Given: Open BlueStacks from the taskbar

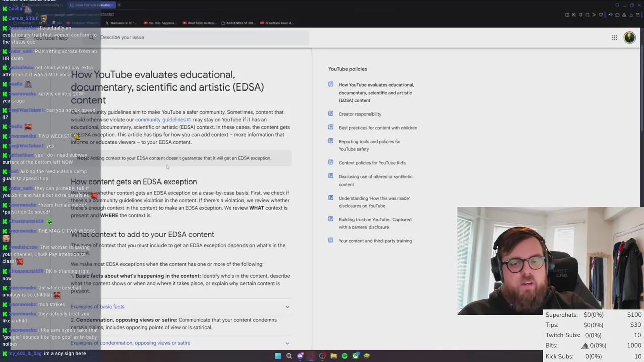Looking at the screenshot, I should click(367, 356).
